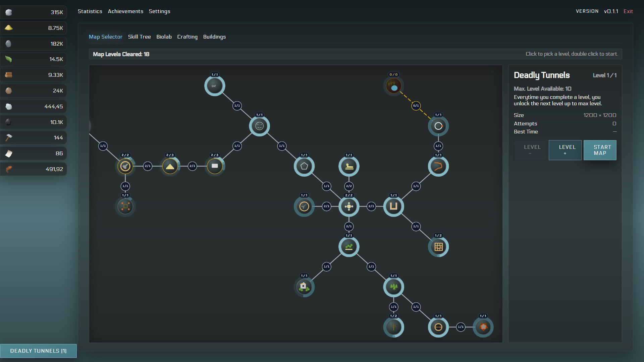644x362 pixels.
Task: Click the hammer resource counter in sidebar
Action: (x=34, y=137)
